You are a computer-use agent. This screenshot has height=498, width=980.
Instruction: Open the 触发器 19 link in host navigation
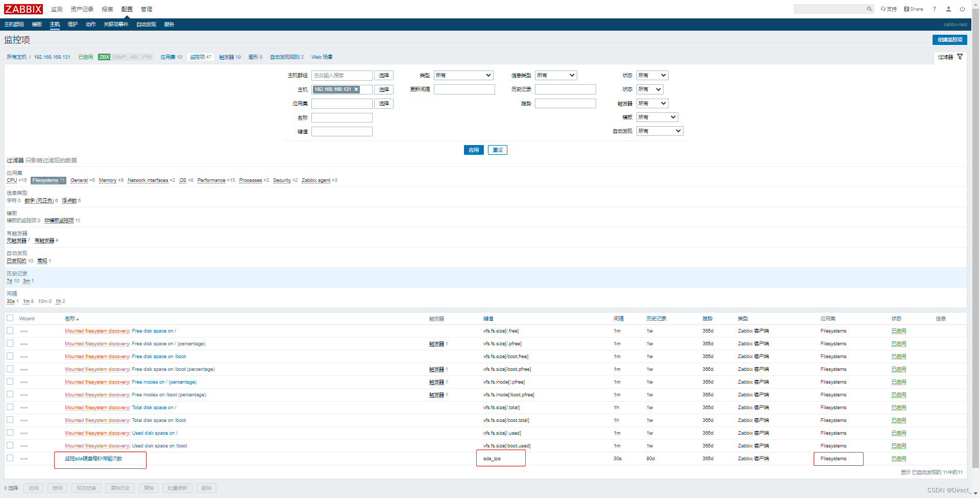point(230,57)
